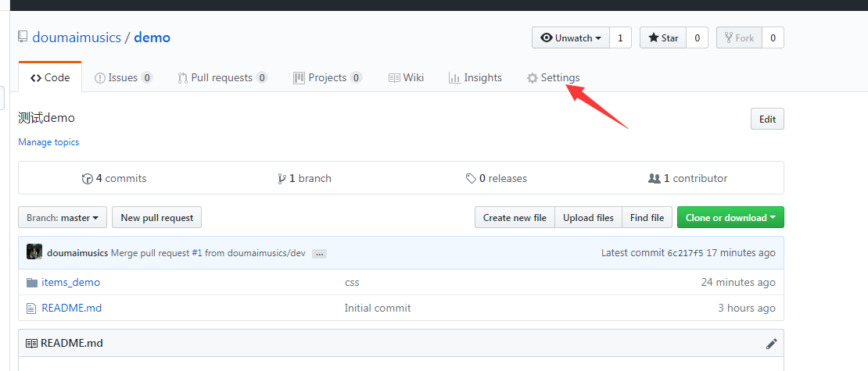Go to the Wiki tab

coord(406,78)
